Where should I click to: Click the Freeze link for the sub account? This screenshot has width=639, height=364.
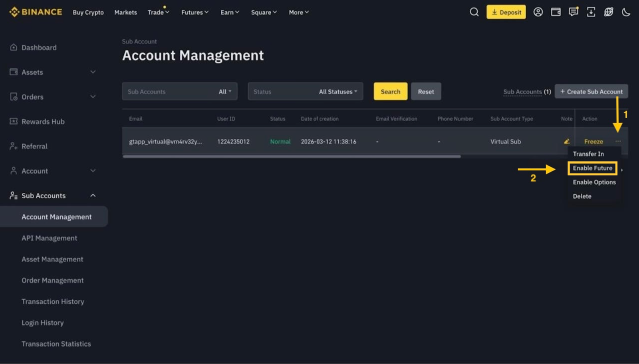tap(593, 142)
